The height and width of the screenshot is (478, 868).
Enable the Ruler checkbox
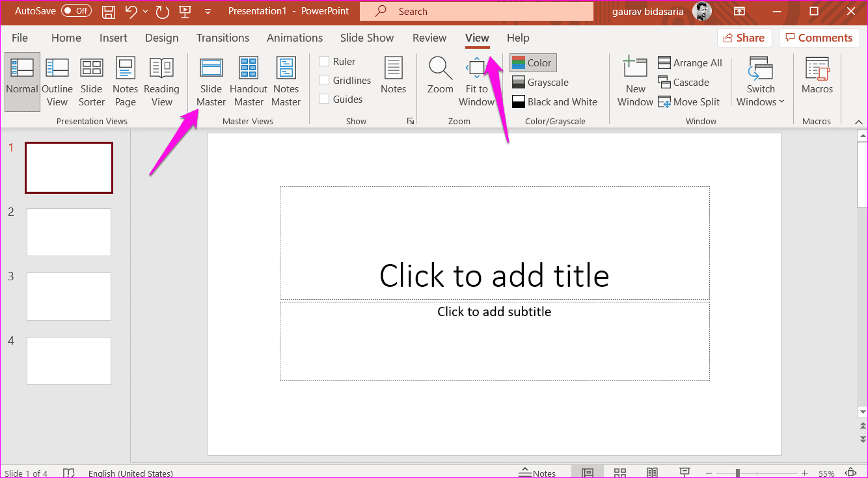click(x=323, y=60)
